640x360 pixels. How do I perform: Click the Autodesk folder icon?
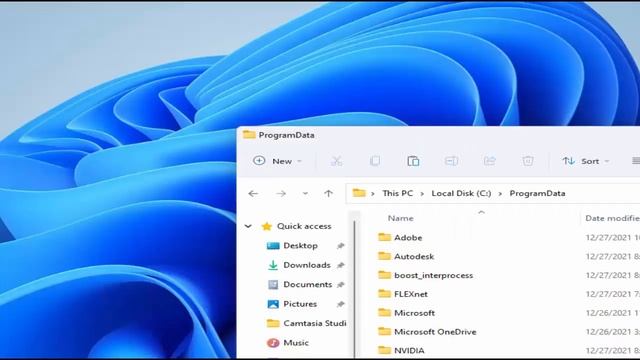pos(384,256)
